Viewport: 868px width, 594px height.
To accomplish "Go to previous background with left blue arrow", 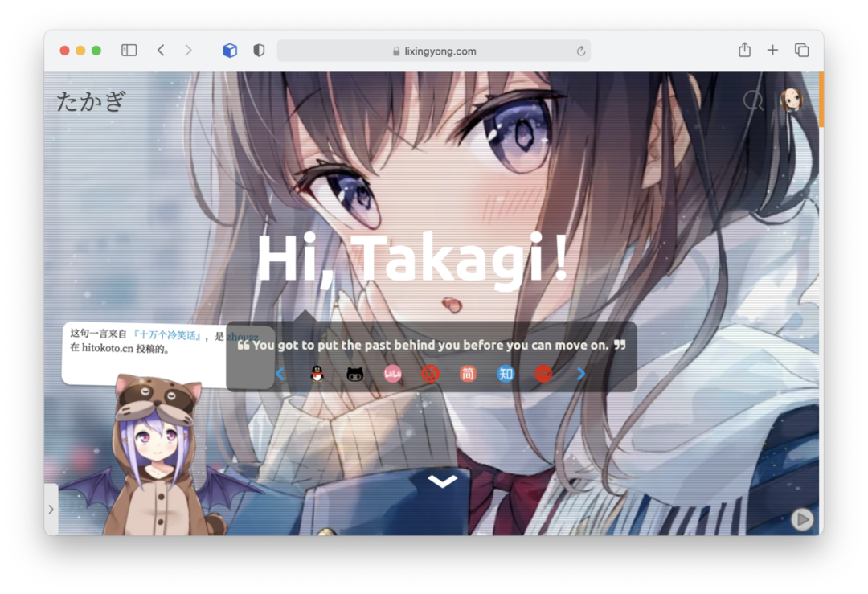I will 280,375.
